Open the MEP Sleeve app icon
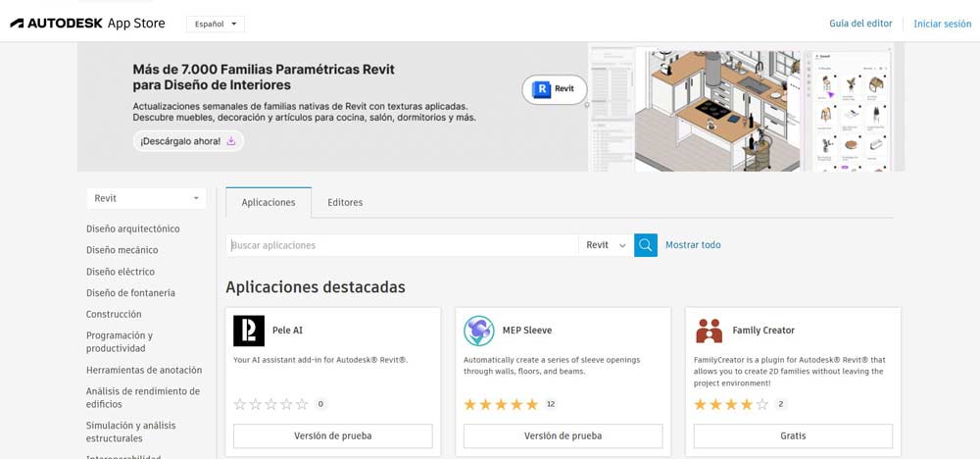 click(x=479, y=331)
